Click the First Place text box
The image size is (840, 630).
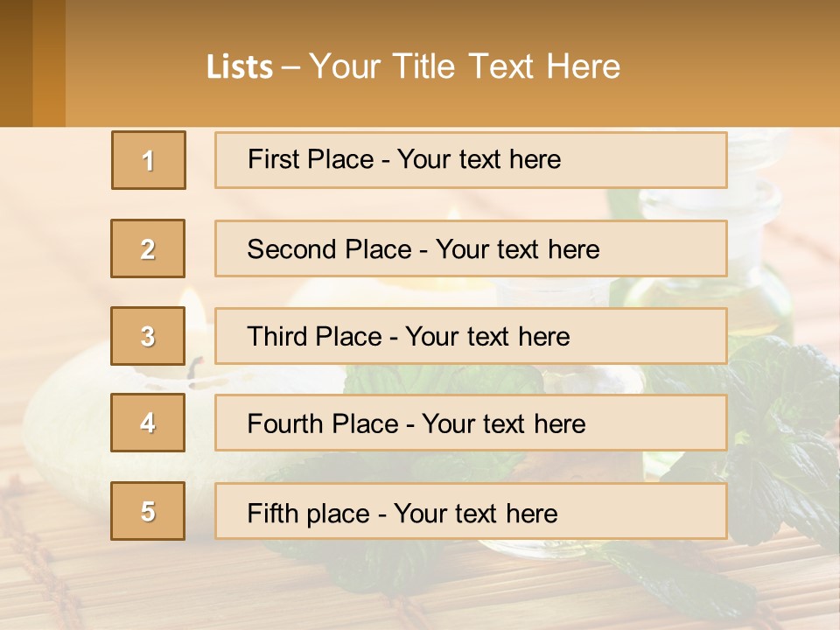tap(471, 160)
